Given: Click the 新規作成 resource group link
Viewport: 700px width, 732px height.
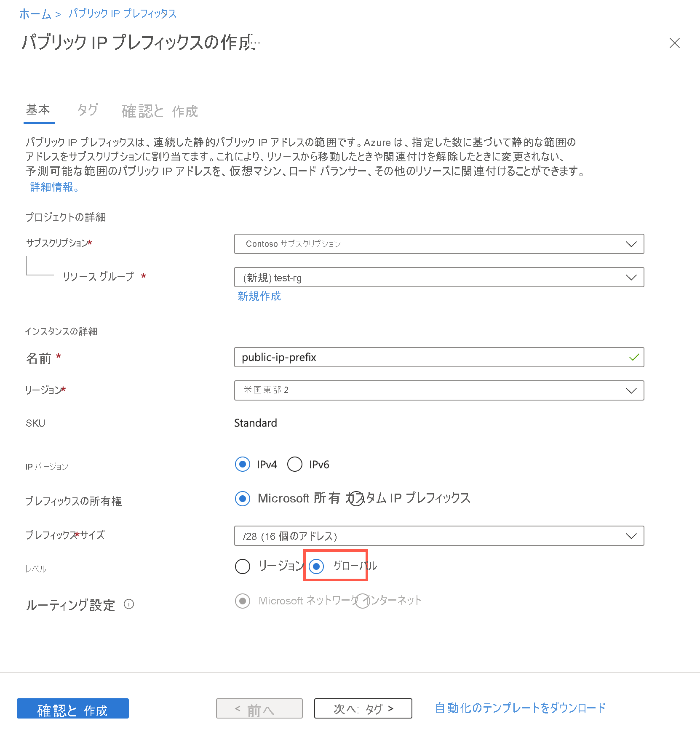Looking at the screenshot, I should coord(259,296).
